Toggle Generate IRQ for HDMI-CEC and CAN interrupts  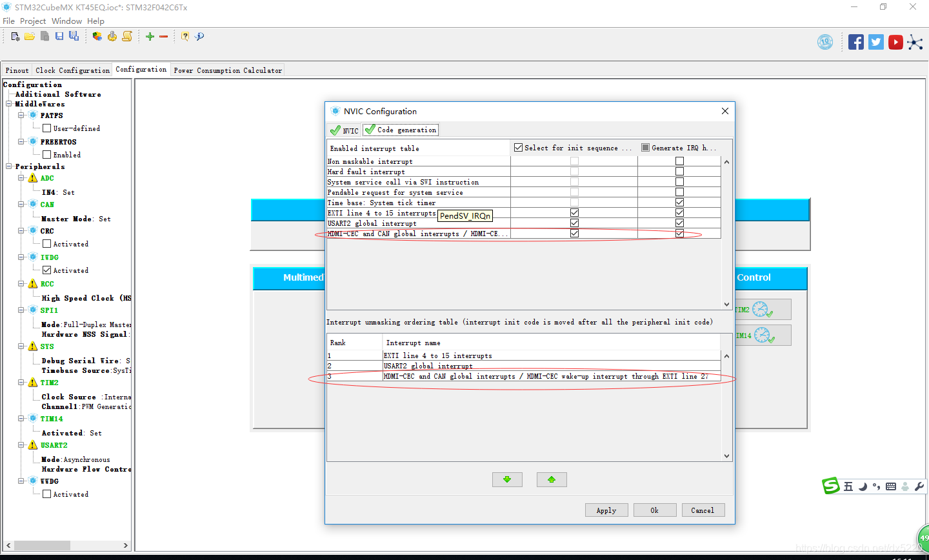pos(679,234)
